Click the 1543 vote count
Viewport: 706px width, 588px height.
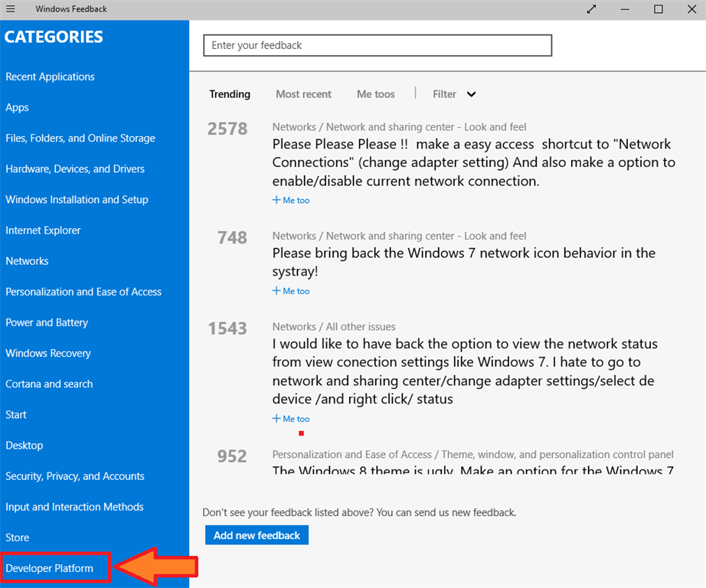coord(227,328)
